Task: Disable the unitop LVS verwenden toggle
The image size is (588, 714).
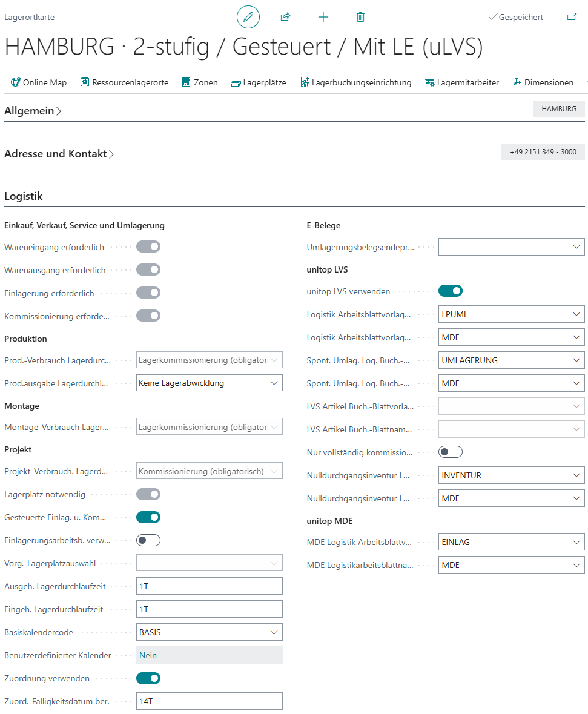Action: click(x=450, y=291)
